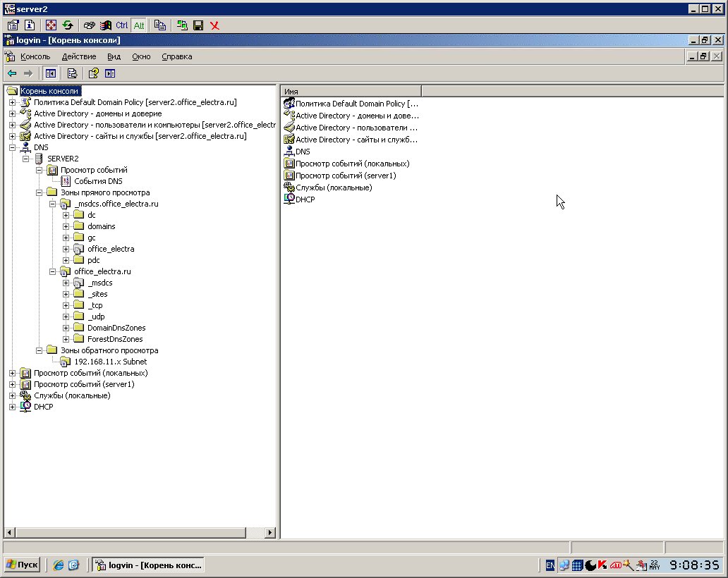Select the dc folder in tree
The height and width of the screenshot is (578, 728).
coord(92,215)
